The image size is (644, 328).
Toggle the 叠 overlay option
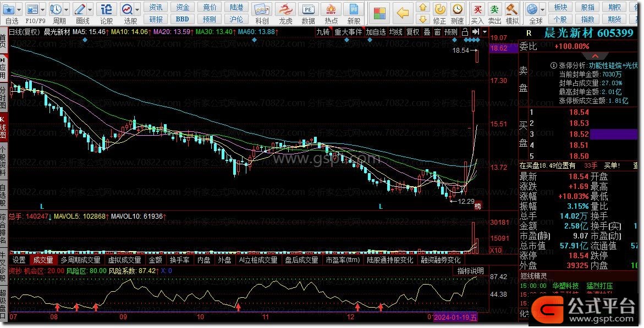[x=427, y=32]
